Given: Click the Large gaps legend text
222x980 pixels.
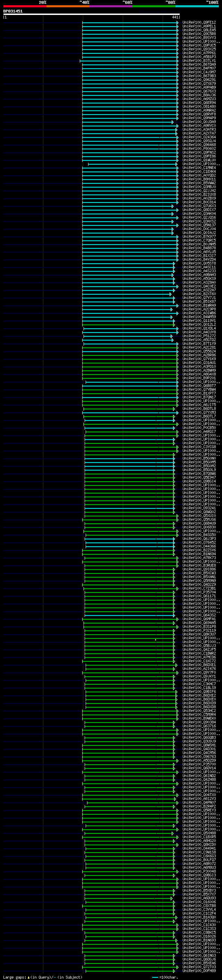Looking at the screenshot, I should coord(43,977).
